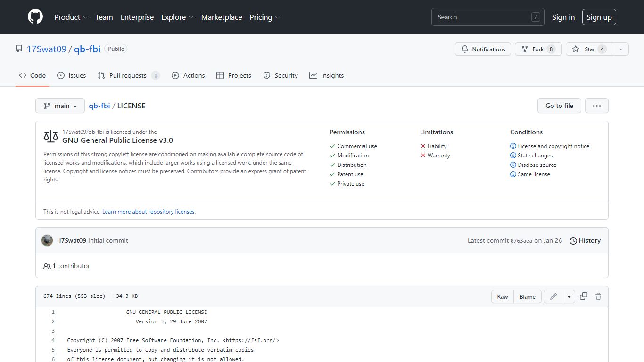Click qb-fbi in the file path breadcrumb
The image size is (644, 362).
click(99, 106)
